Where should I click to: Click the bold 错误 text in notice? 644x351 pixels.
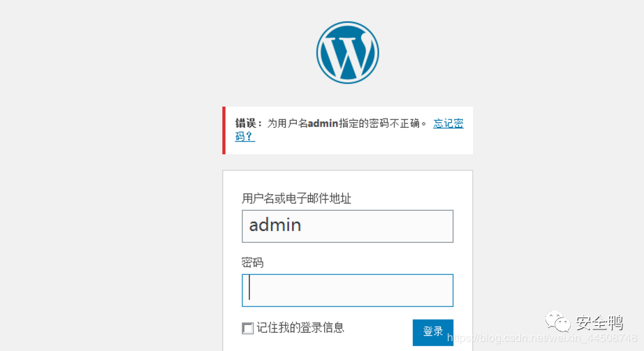247,124
